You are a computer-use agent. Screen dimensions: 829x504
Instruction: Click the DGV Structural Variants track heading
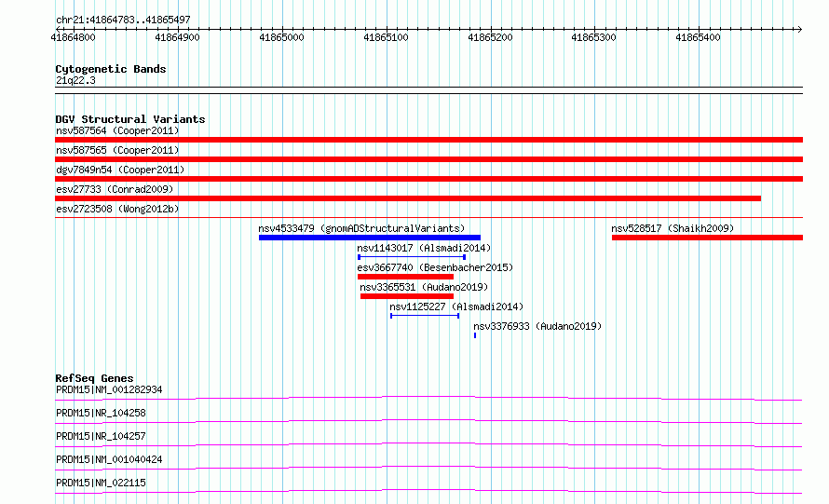pos(130,119)
